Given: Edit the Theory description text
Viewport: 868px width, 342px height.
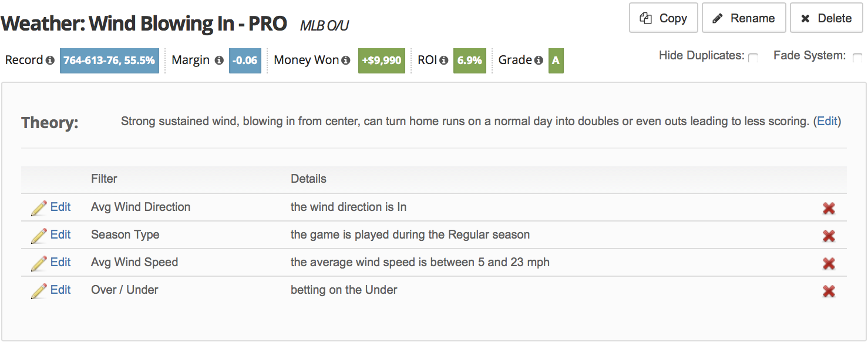Looking at the screenshot, I should click(x=827, y=122).
